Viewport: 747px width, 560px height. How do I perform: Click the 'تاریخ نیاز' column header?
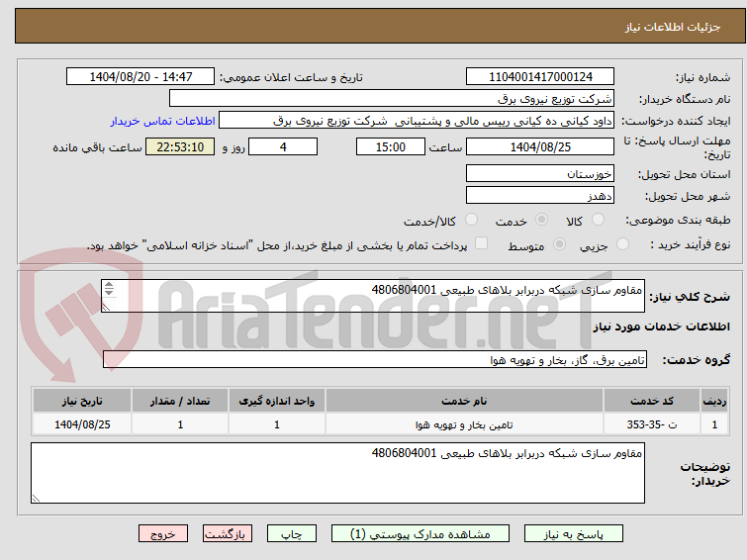(82, 401)
